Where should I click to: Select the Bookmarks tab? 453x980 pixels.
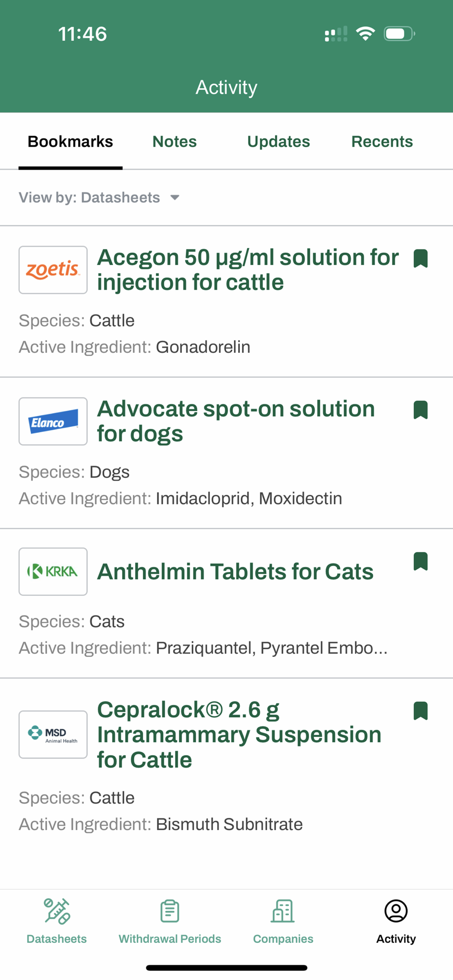pyautogui.click(x=71, y=142)
